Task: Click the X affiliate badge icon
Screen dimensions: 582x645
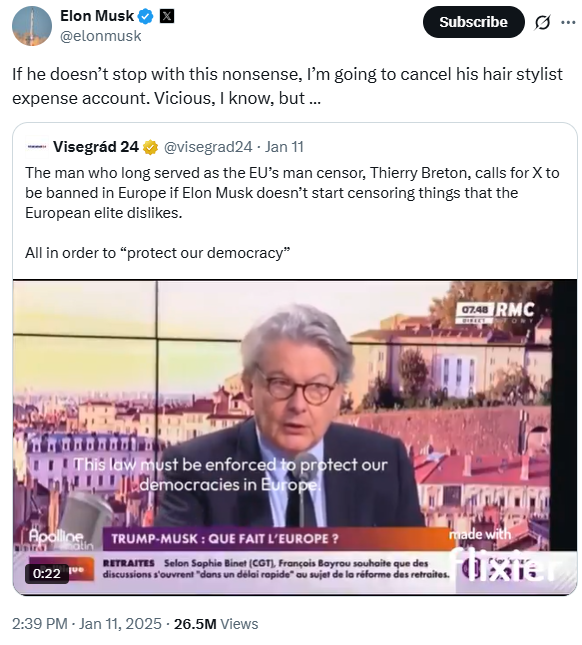Action: tap(166, 16)
